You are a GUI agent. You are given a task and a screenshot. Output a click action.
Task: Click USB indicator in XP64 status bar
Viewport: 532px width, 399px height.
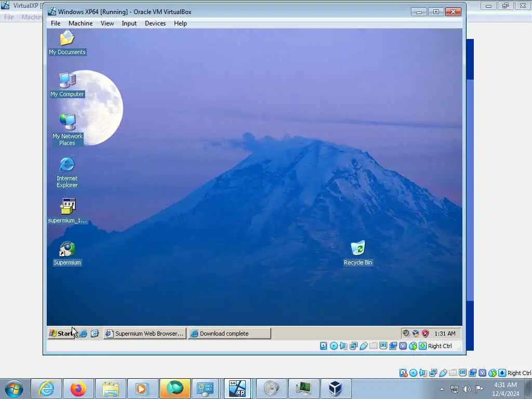tap(363, 345)
